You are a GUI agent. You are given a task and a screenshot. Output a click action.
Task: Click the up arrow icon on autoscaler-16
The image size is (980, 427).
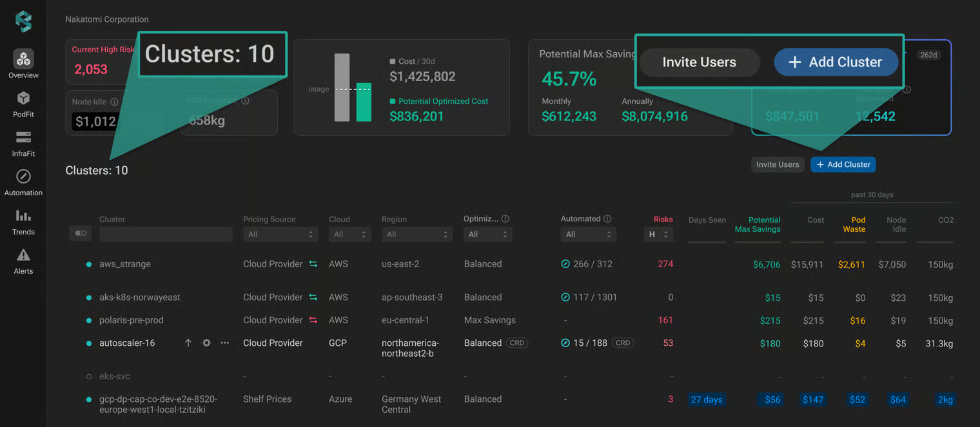pos(188,343)
